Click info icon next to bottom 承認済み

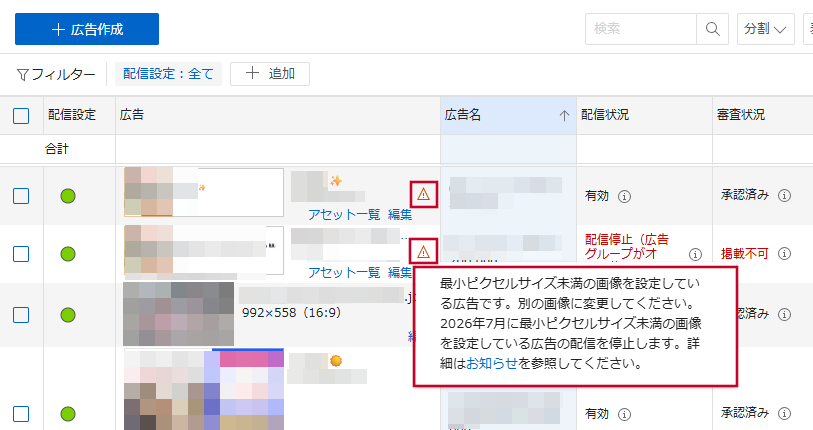point(784,413)
